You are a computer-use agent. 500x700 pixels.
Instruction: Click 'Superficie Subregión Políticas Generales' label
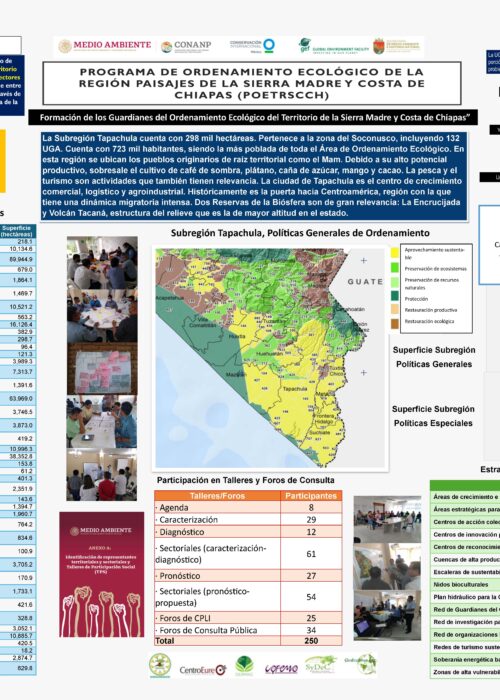434,357
